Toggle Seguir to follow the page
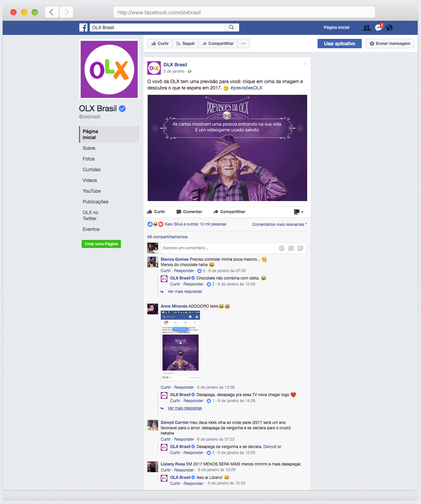The height and width of the screenshot is (504, 421). 186,44
